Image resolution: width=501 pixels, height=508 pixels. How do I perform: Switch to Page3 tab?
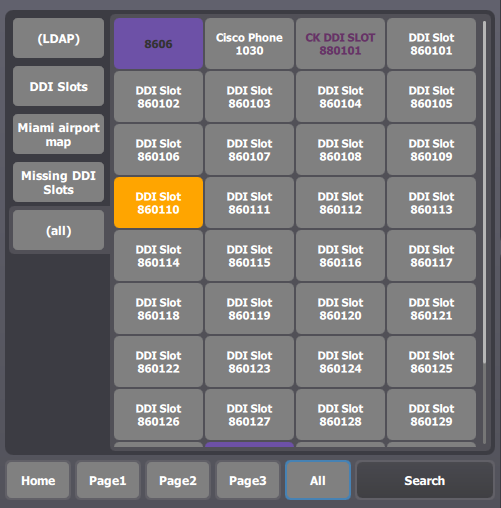tap(248, 480)
